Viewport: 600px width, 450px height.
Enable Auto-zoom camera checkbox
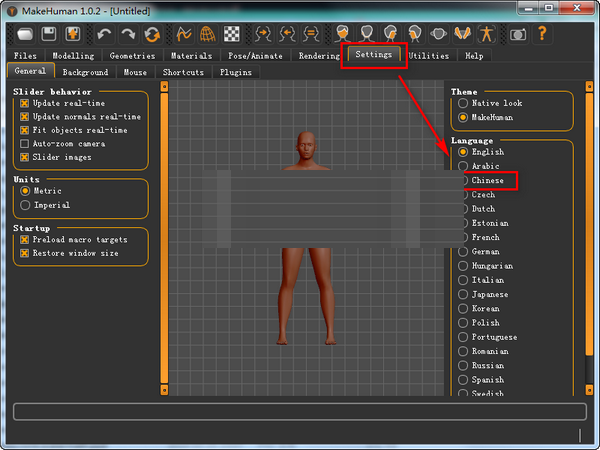coord(24,144)
